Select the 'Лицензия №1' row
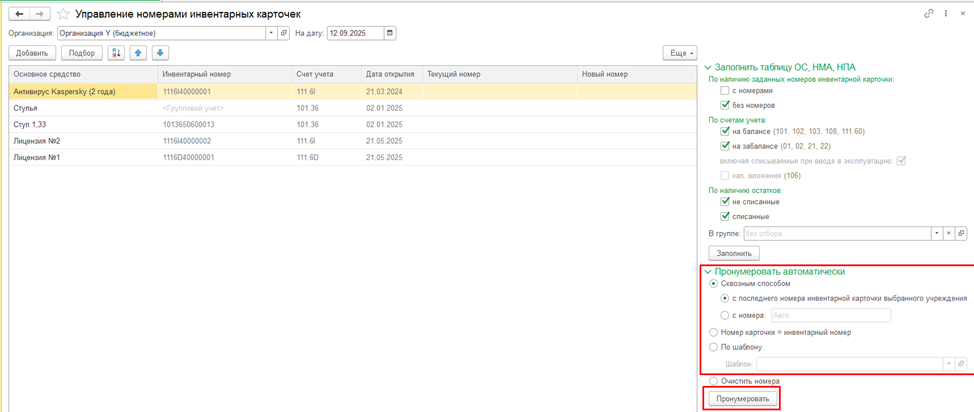The height and width of the screenshot is (412, 974). (x=353, y=157)
